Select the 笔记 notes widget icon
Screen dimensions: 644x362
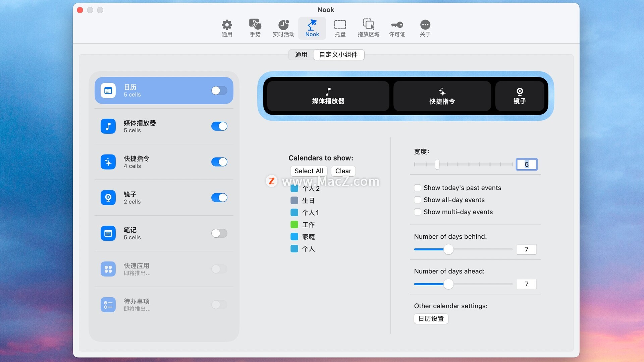[108, 233]
